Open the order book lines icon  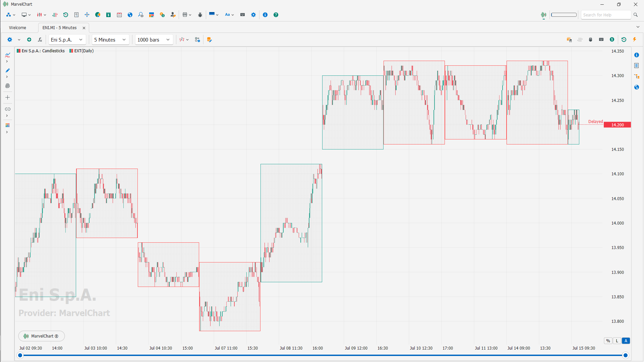[x=55, y=15]
